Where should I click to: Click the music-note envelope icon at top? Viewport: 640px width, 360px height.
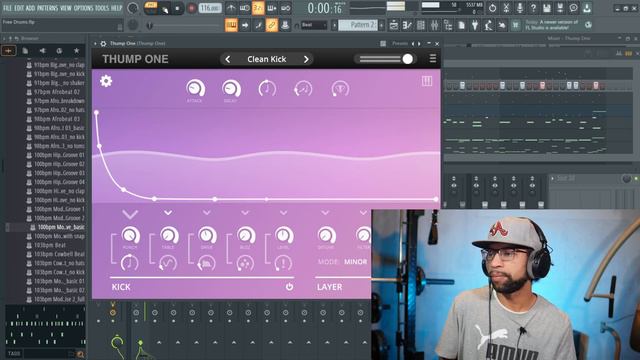coord(267,88)
